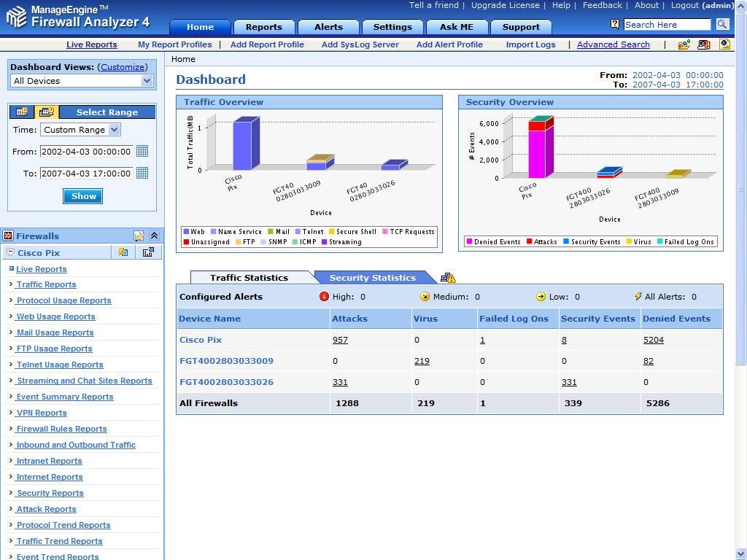Open the Alerts tab
Image resolution: width=747 pixels, height=560 pixels.
(328, 27)
